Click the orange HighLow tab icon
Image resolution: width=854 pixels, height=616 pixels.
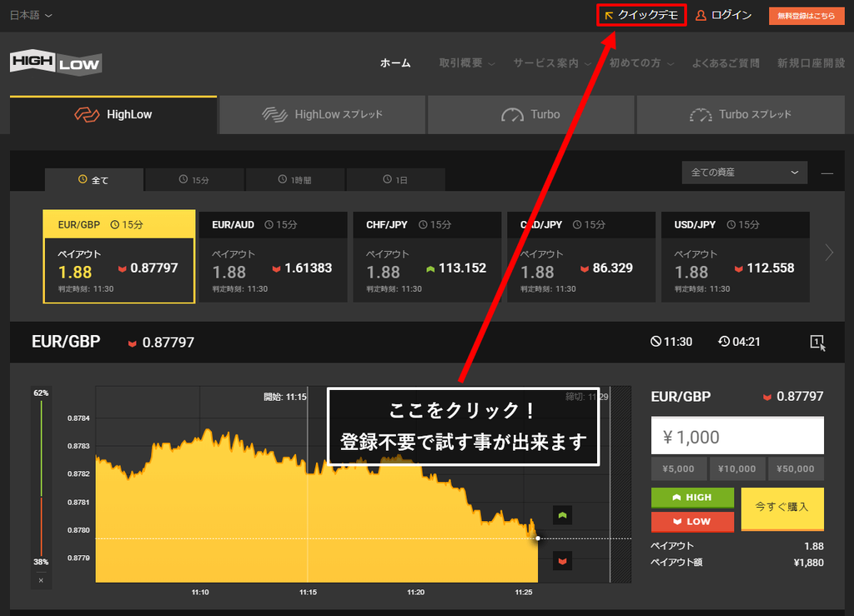coord(87,115)
